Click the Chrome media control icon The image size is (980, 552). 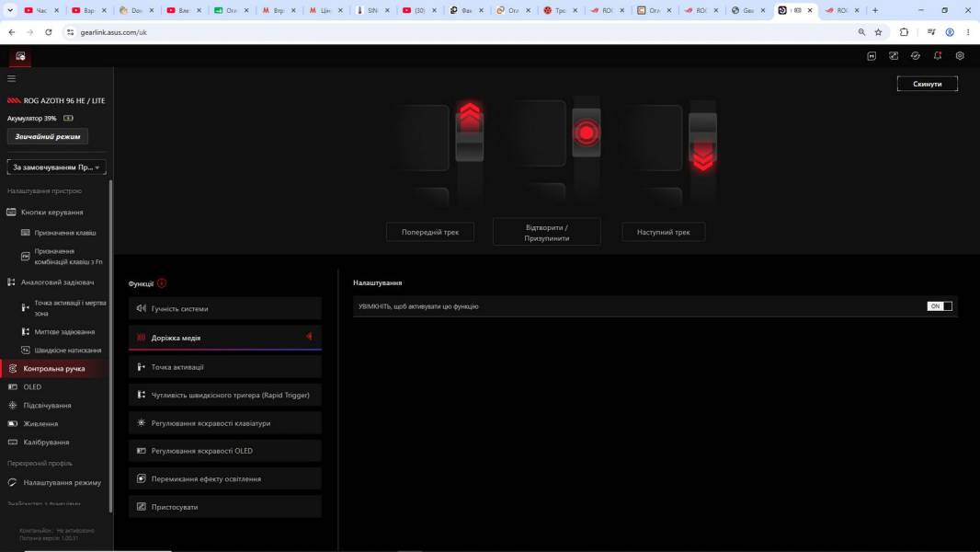[x=931, y=32]
